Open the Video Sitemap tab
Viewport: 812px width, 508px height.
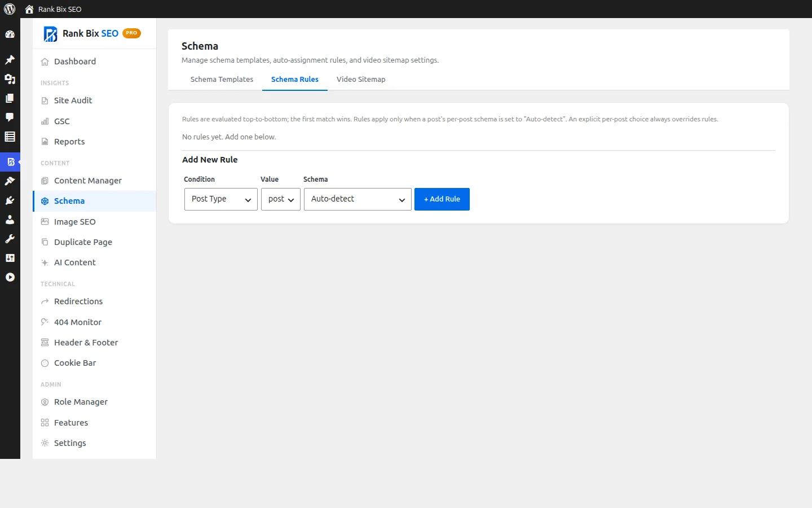point(361,80)
